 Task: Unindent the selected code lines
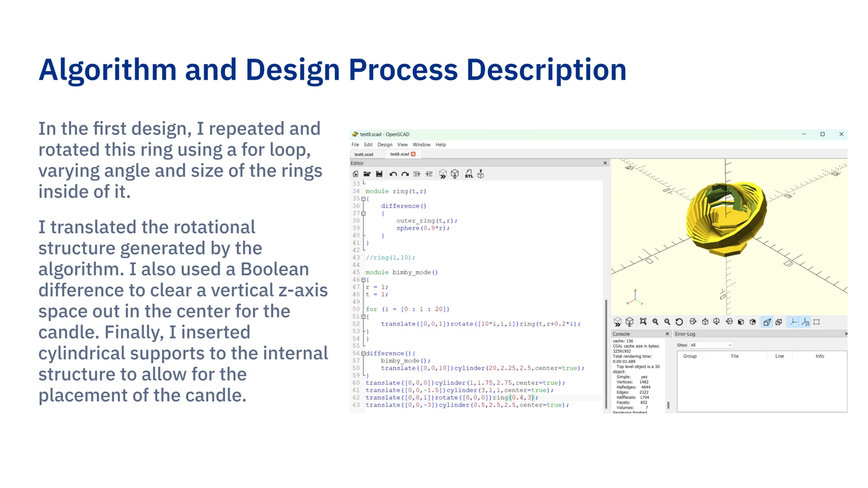417,174
